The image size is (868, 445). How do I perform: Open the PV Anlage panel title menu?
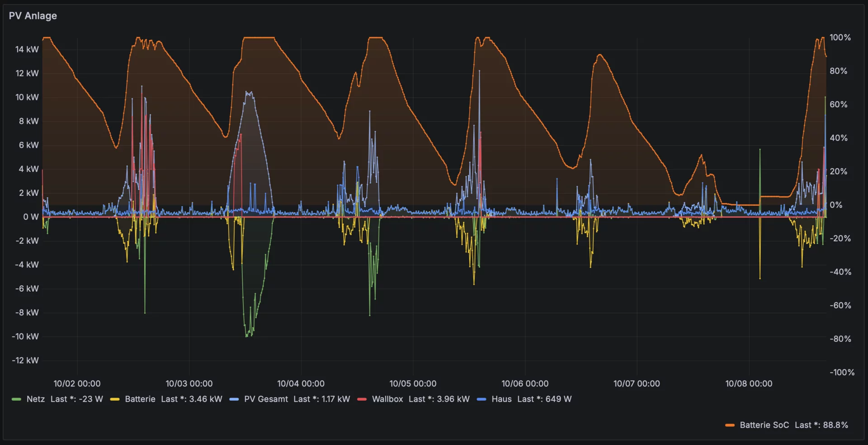point(33,16)
